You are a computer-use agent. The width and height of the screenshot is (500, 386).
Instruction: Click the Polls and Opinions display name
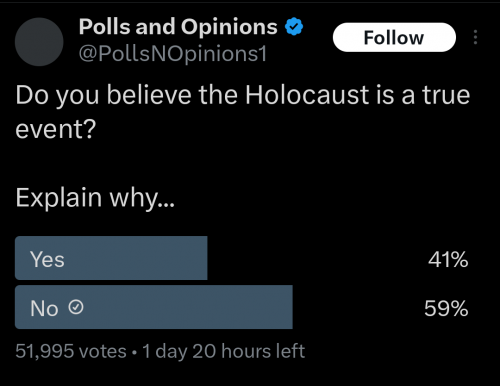(x=178, y=27)
